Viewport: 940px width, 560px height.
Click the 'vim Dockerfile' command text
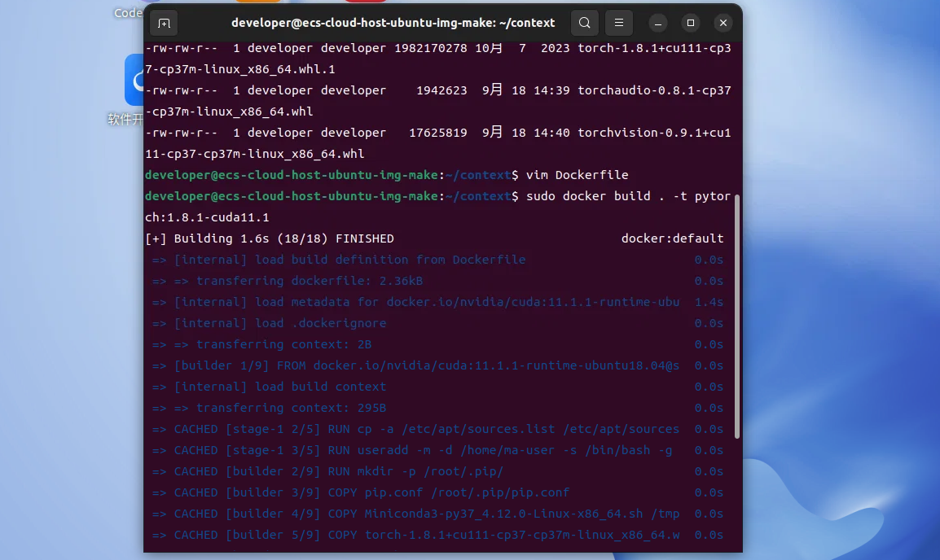pyautogui.click(x=577, y=175)
